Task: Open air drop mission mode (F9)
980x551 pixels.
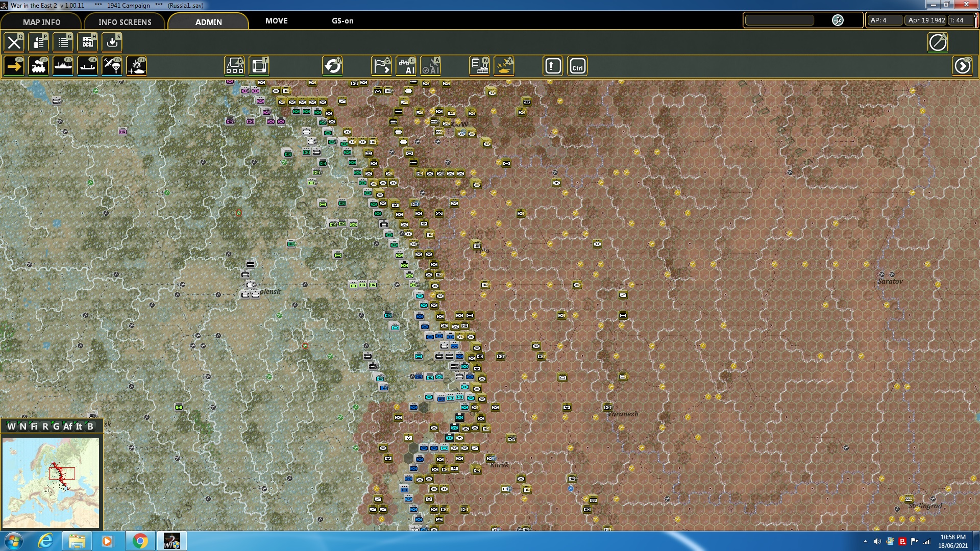Action: click(112, 66)
